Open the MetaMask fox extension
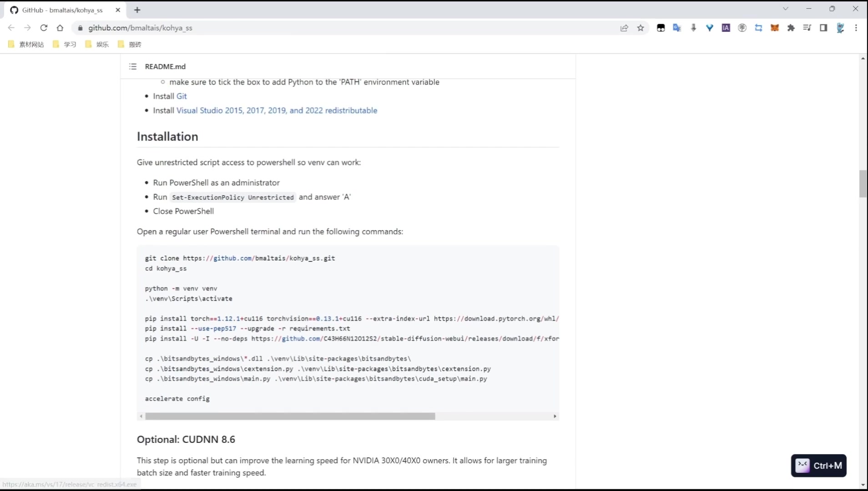 pyautogui.click(x=775, y=28)
